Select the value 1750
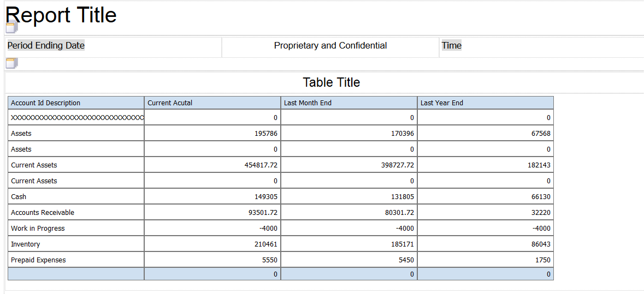Screen dimensions: 644x294 (x=543, y=260)
